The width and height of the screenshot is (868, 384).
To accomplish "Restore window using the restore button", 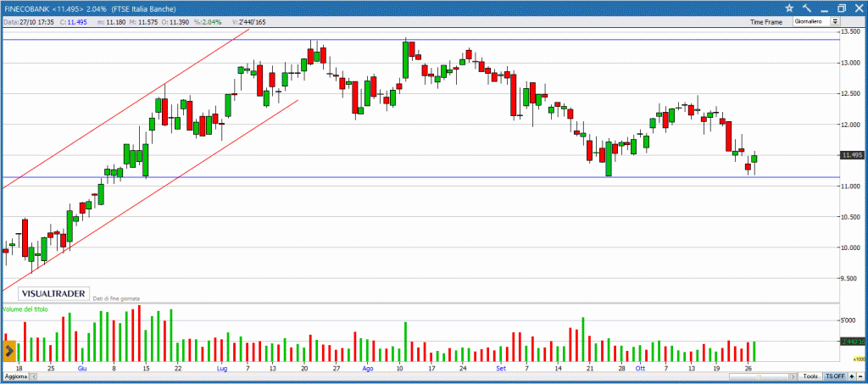I will [842, 8].
